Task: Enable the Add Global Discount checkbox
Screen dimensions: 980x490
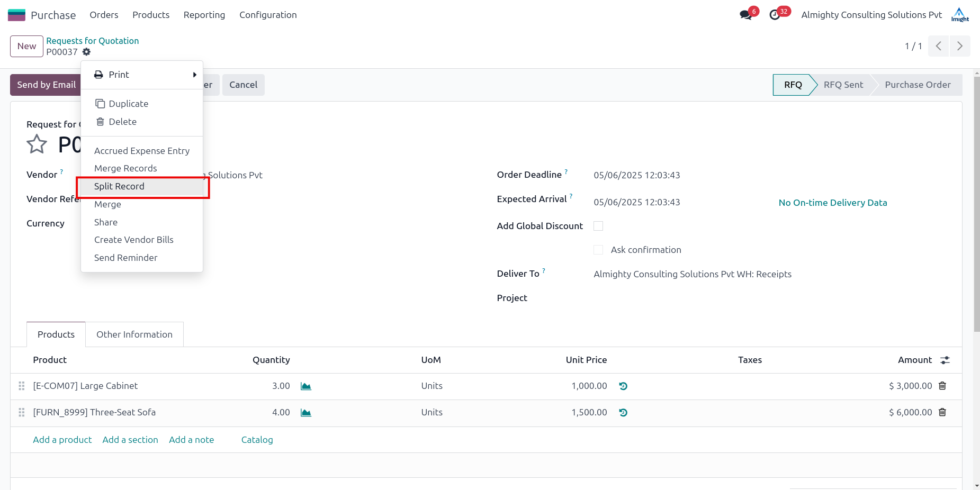Action: click(598, 226)
